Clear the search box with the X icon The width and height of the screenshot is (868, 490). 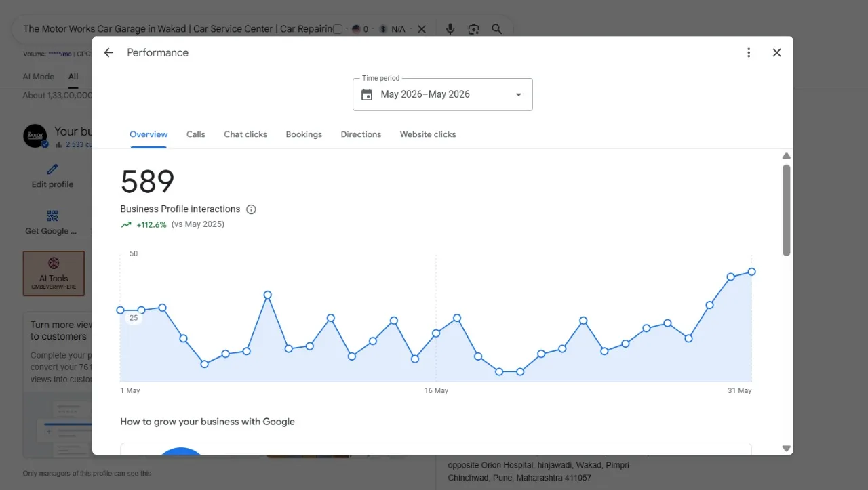point(422,29)
